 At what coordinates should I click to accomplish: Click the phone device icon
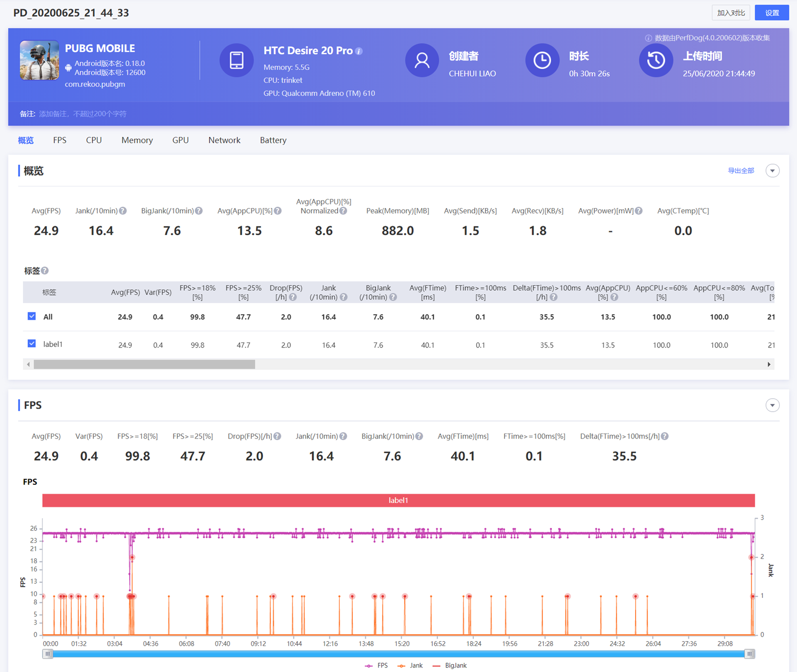(x=236, y=60)
